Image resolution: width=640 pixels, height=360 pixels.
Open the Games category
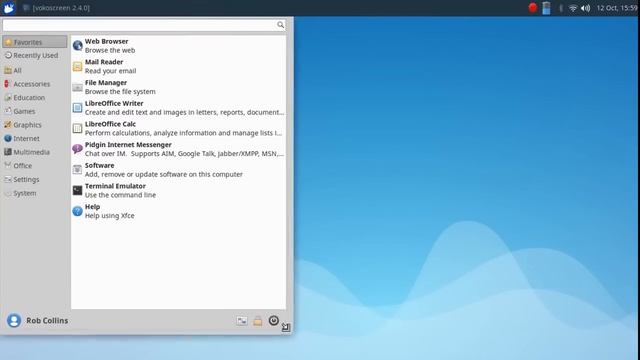pyautogui.click(x=35, y=111)
